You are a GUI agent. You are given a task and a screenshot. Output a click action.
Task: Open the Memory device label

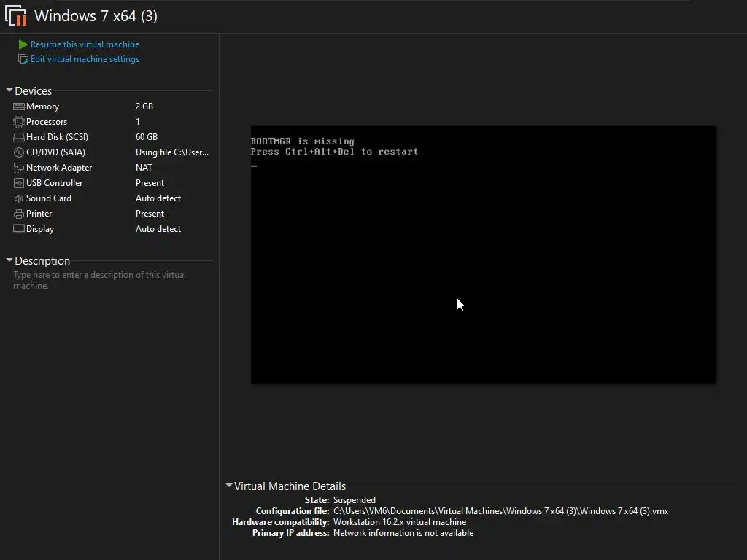pyautogui.click(x=43, y=106)
